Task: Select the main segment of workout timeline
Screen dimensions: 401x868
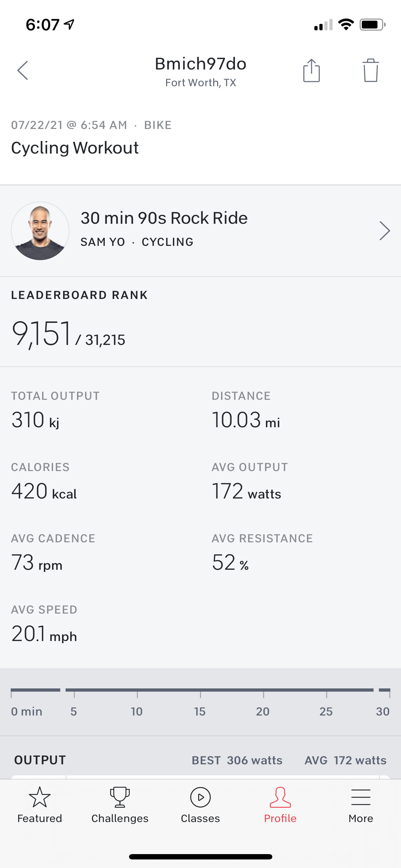Action: (219, 690)
